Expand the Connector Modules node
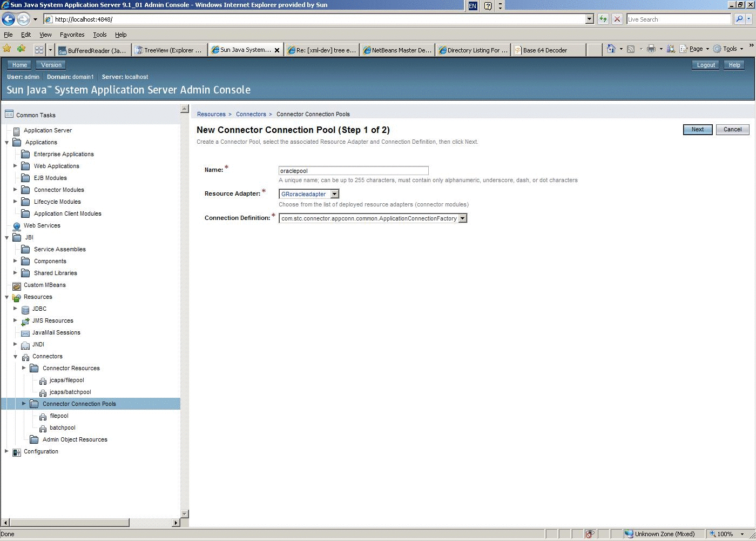Screen dimensions: 756x541 [15, 190]
